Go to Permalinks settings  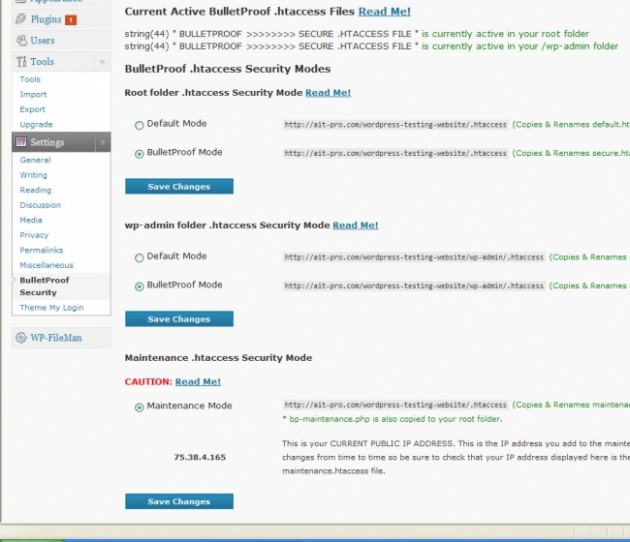pyautogui.click(x=41, y=250)
